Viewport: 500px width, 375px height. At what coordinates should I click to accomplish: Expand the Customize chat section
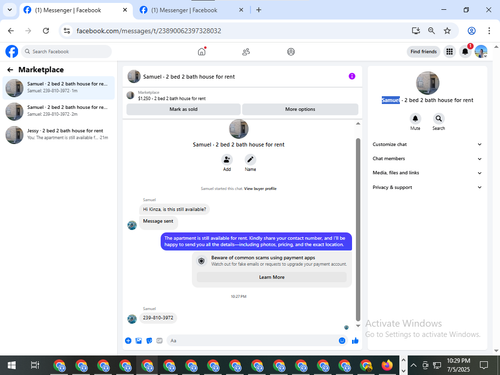coord(427,144)
